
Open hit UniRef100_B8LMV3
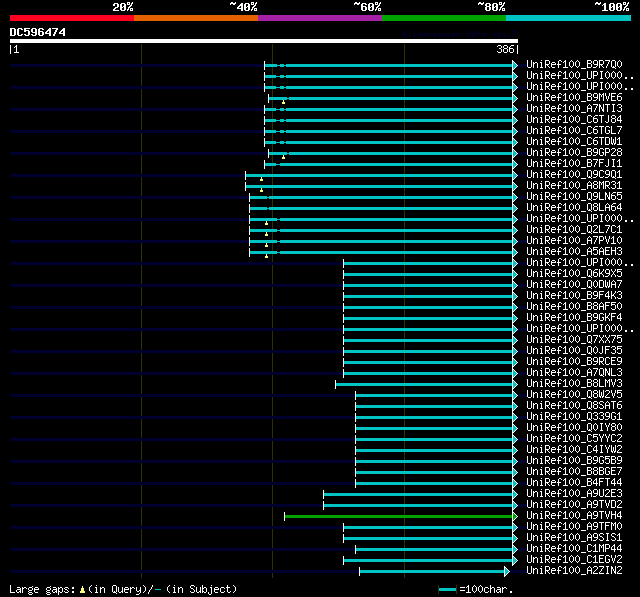[x=574, y=384]
